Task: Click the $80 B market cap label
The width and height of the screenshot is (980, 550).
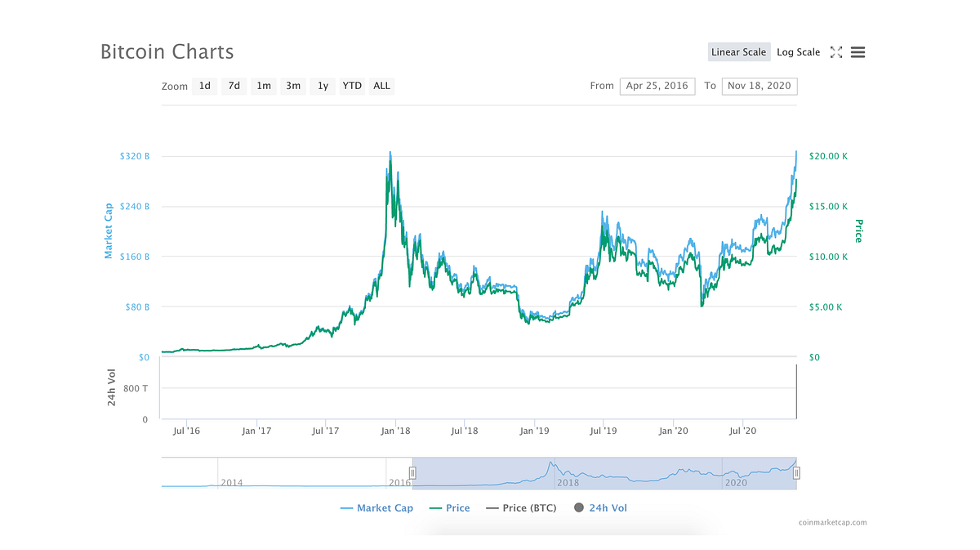Action: 136,307
